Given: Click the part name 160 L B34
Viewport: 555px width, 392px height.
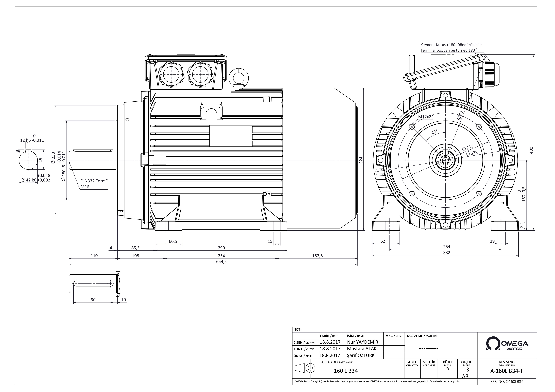Looking at the screenshot, I should (346, 371).
